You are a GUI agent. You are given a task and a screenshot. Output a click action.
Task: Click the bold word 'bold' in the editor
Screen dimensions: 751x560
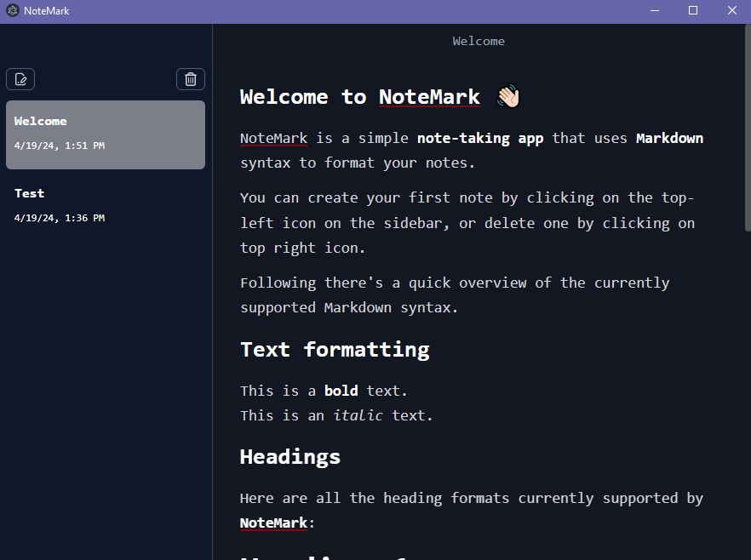pyautogui.click(x=341, y=391)
